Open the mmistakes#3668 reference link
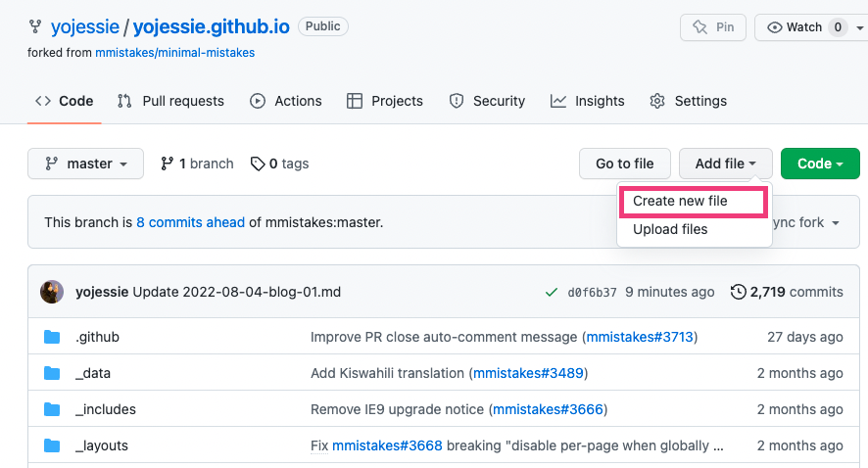868x468 pixels. (x=387, y=445)
